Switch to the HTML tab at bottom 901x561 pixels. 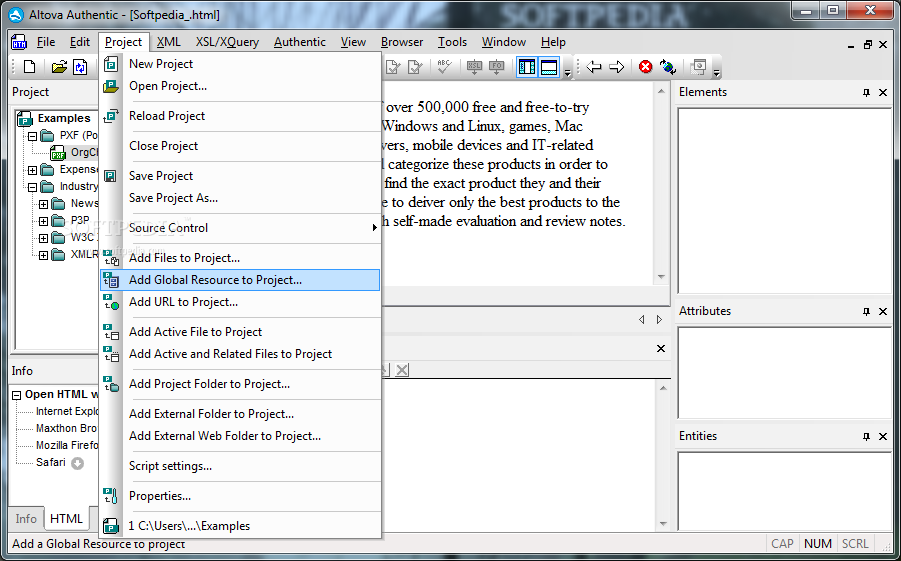tap(66, 518)
